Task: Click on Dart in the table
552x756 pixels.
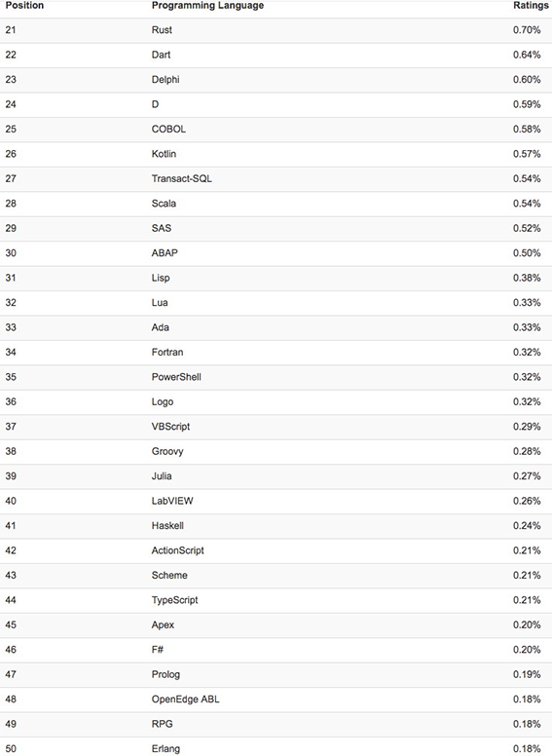Action: (161, 55)
